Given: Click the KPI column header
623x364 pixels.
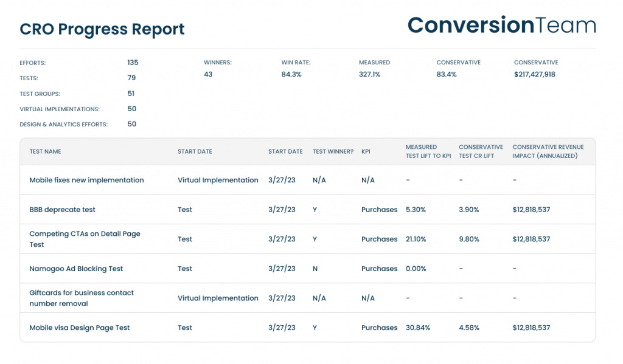Looking at the screenshot, I should [365, 151].
